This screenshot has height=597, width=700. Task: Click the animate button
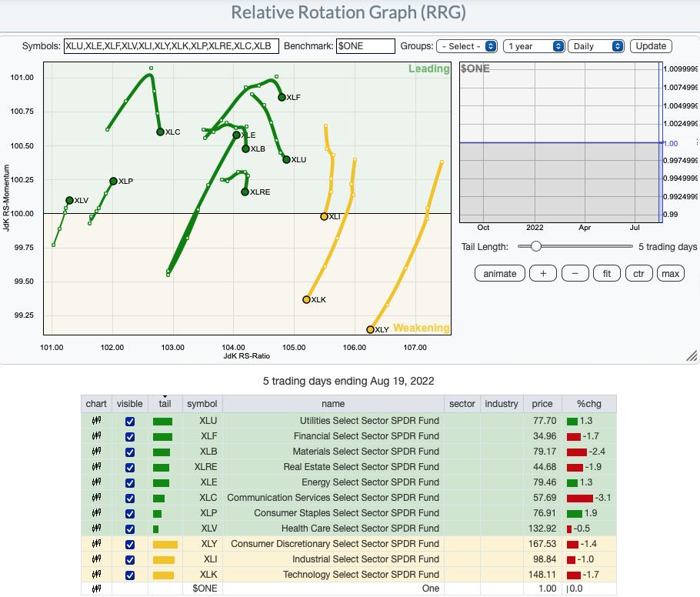500,273
